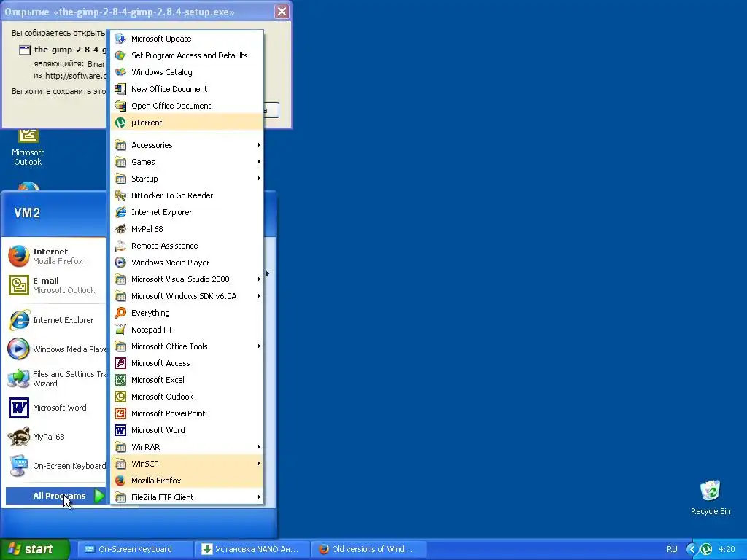Viewport: 747px width, 560px height.
Task: Expand Microsoft Office Tools submenu arrow
Action: 259,346
